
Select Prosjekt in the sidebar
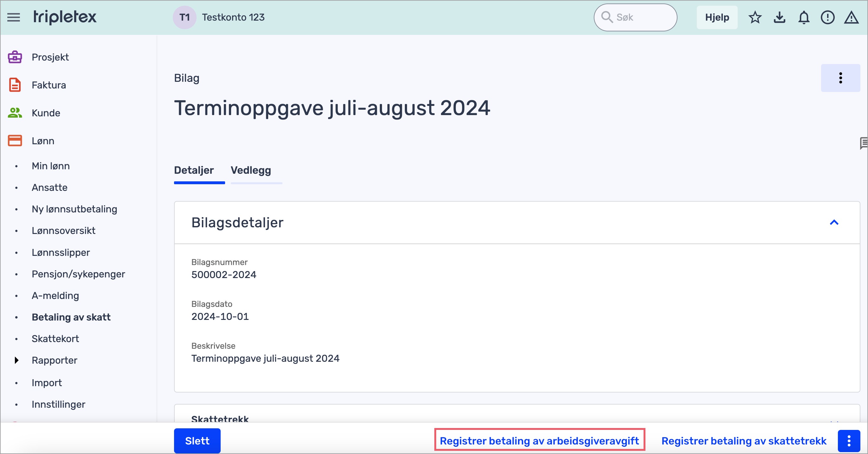click(x=50, y=57)
